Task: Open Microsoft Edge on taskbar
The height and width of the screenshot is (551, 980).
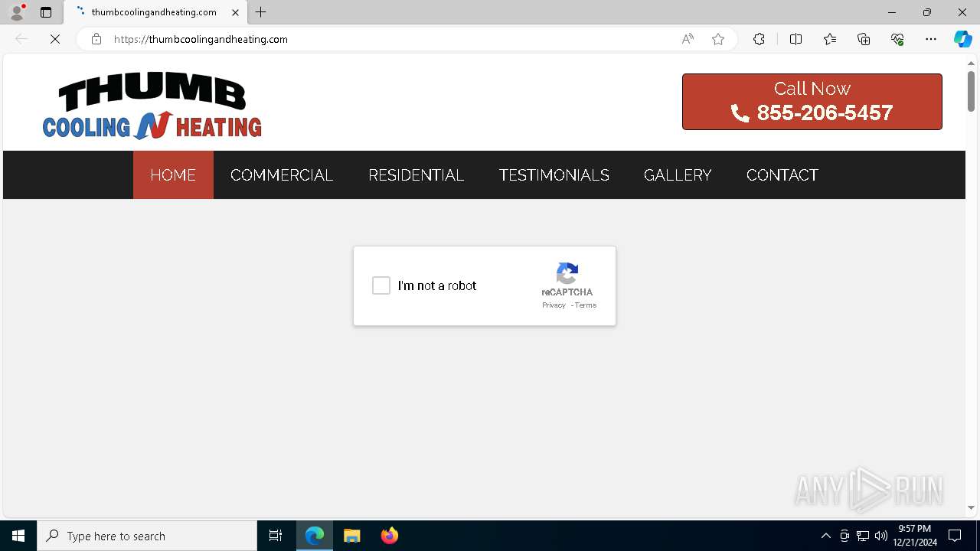Action: (315, 536)
